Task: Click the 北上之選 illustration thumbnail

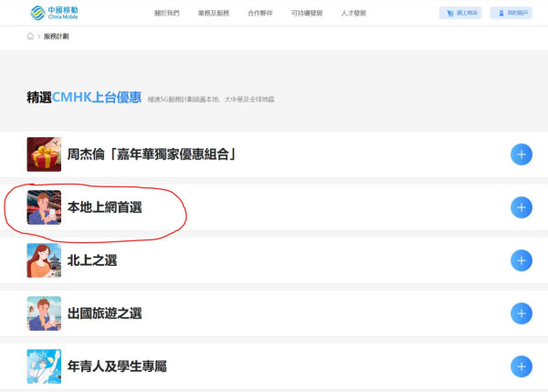Action: click(44, 260)
